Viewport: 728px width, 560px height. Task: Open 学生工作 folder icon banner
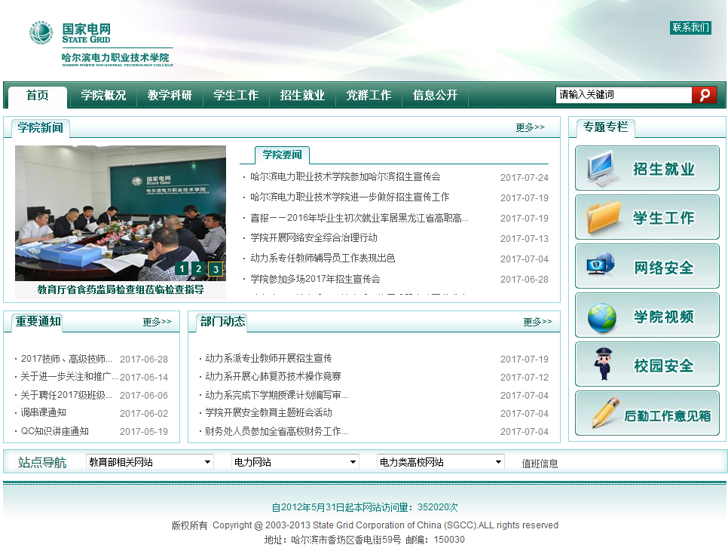[647, 218]
